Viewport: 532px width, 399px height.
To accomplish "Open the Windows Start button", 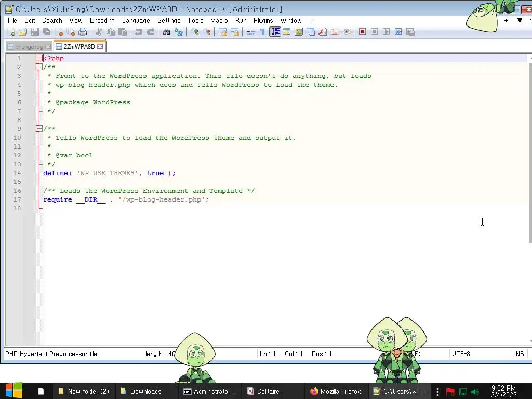I will pos(14,391).
